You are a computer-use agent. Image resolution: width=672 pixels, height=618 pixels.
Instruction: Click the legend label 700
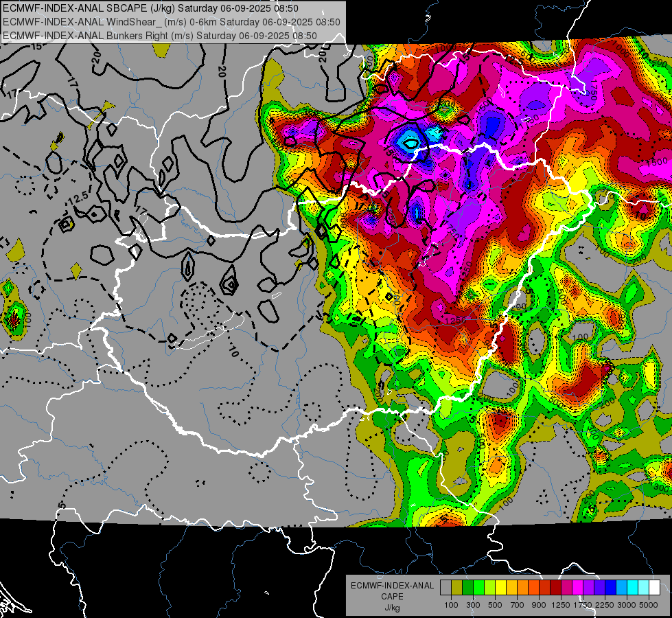[518, 605]
